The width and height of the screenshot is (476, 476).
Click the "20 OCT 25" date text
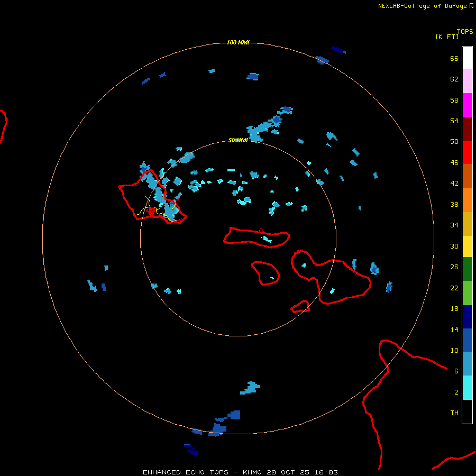(x=288, y=472)
